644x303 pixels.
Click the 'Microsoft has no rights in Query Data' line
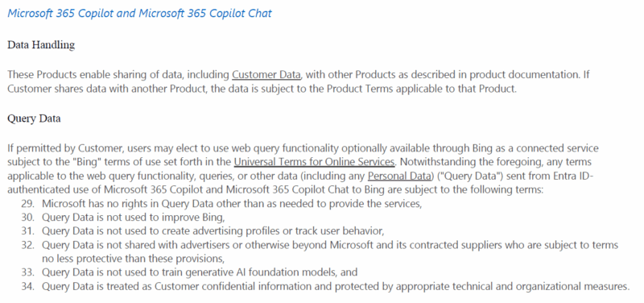(232, 204)
